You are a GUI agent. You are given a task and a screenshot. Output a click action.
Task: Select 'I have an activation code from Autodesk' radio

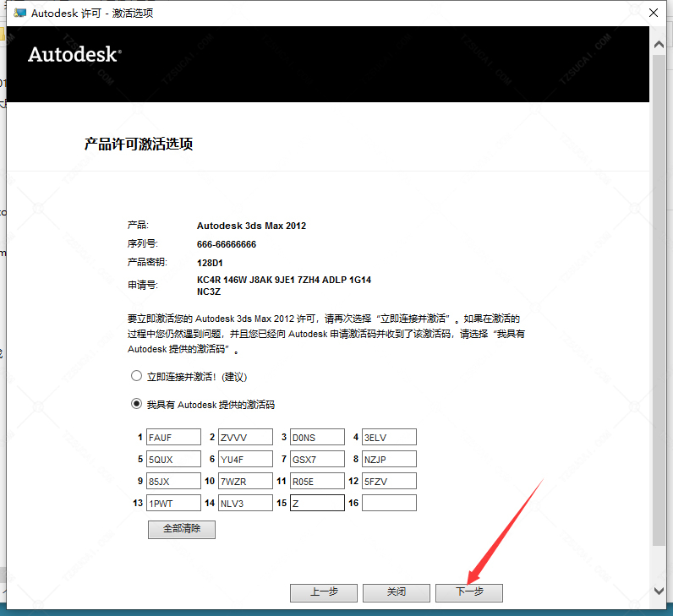[x=136, y=404]
